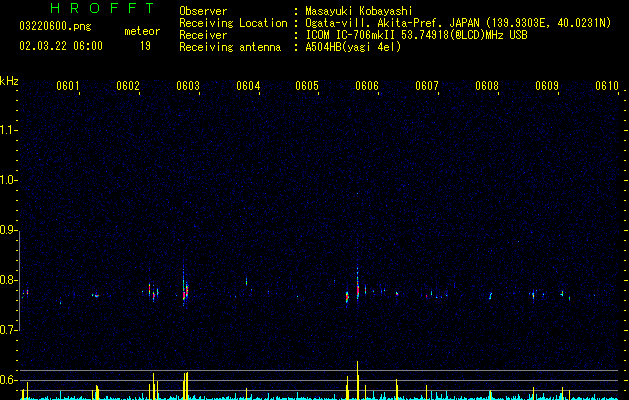Click the 1.1 frequency axis label

(8, 130)
